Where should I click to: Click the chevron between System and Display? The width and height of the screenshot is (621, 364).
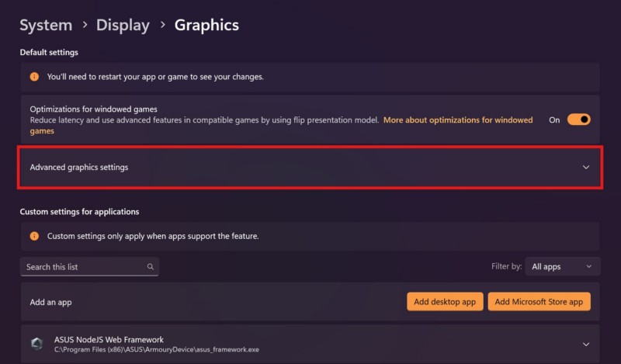click(x=84, y=25)
